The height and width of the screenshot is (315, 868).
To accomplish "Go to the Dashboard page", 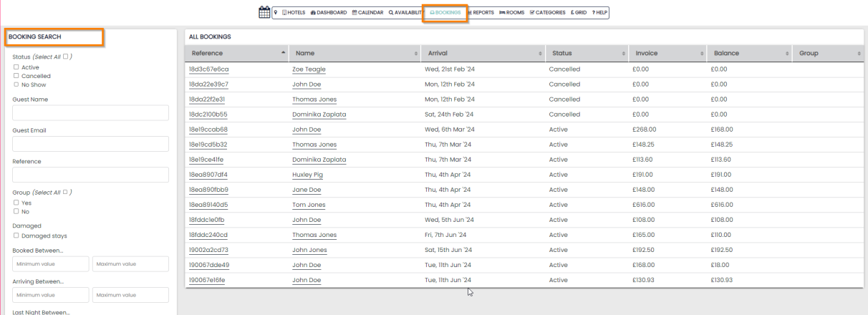I will click(328, 13).
